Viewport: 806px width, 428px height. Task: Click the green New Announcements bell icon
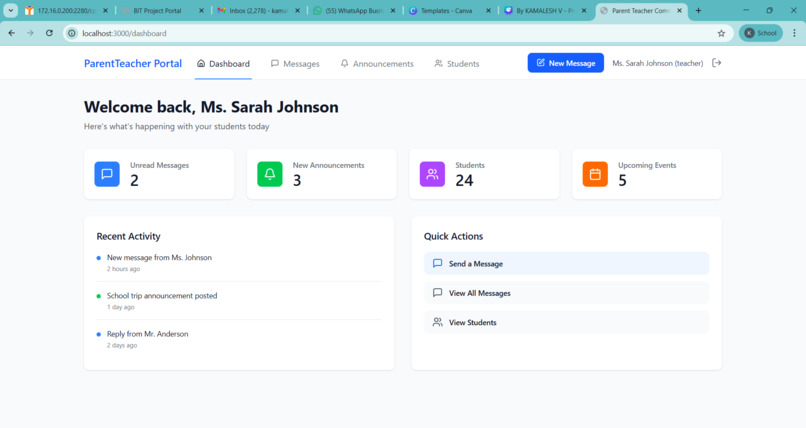point(270,174)
